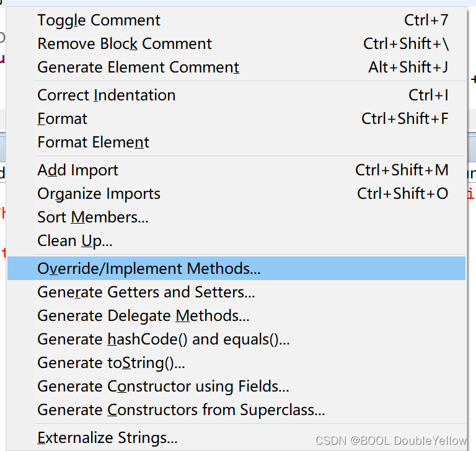Choose Generate Getters and Setters
Image resolution: width=476 pixels, height=451 pixels.
click(x=146, y=292)
